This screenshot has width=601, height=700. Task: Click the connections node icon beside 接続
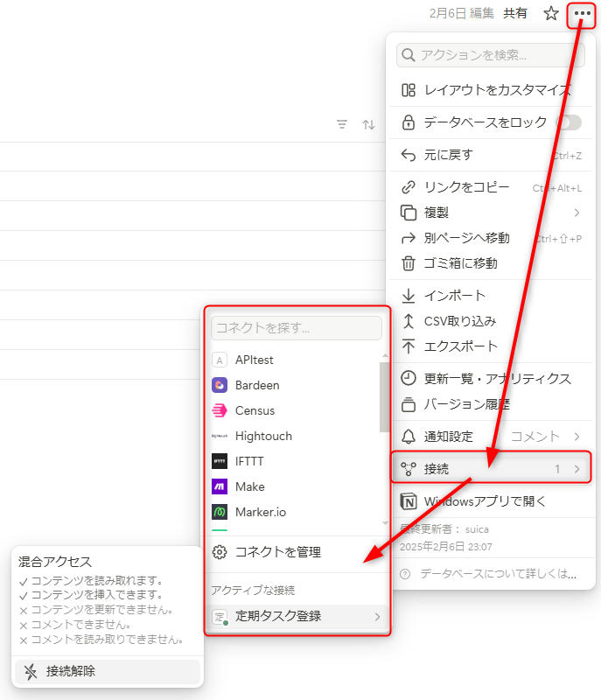pyautogui.click(x=409, y=469)
